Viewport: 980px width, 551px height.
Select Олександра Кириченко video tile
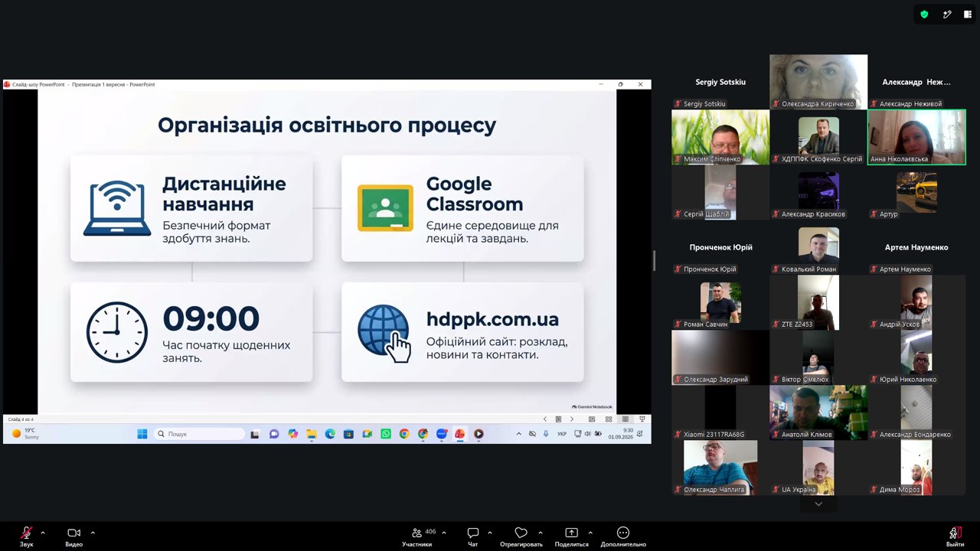click(818, 82)
